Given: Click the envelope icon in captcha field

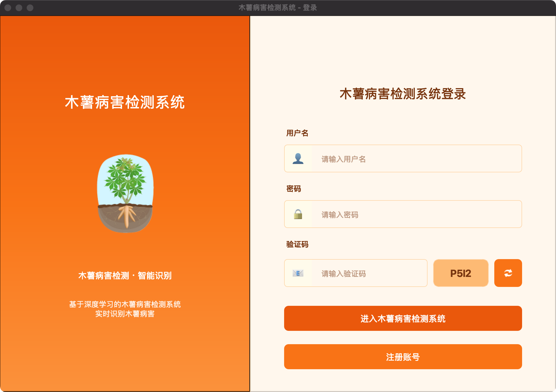Looking at the screenshot, I should (x=298, y=273).
